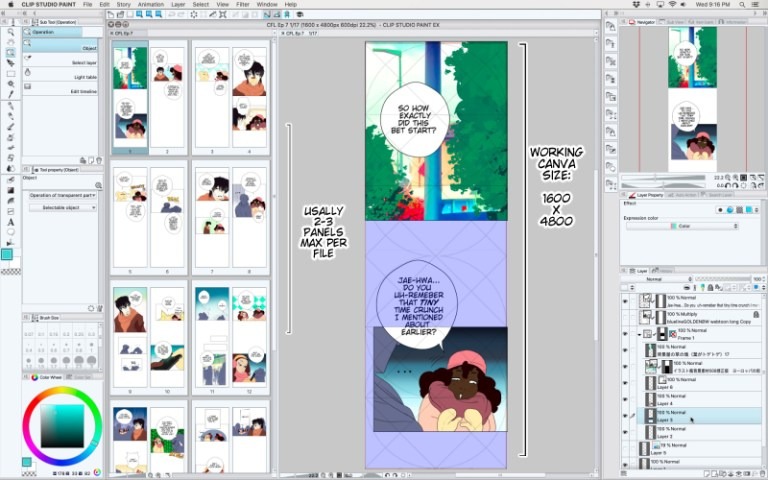Open the Normal blending mode dropdown
768x480 pixels.
(x=658, y=279)
